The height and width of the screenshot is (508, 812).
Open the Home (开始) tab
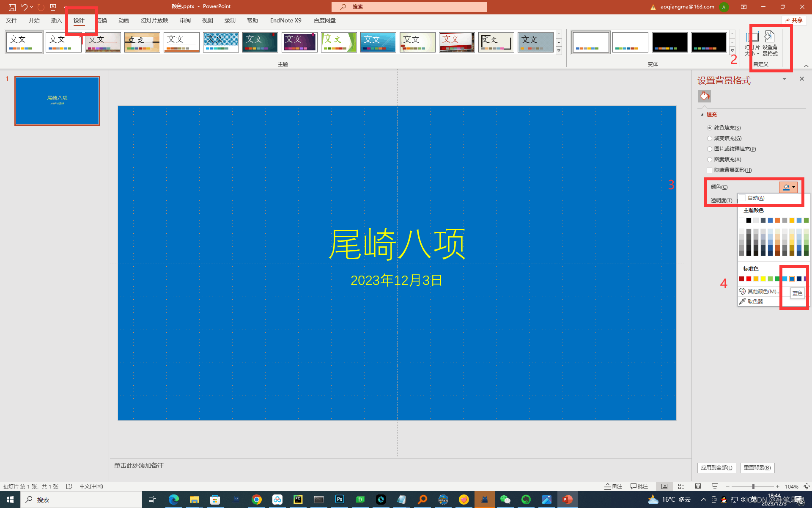click(x=34, y=20)
